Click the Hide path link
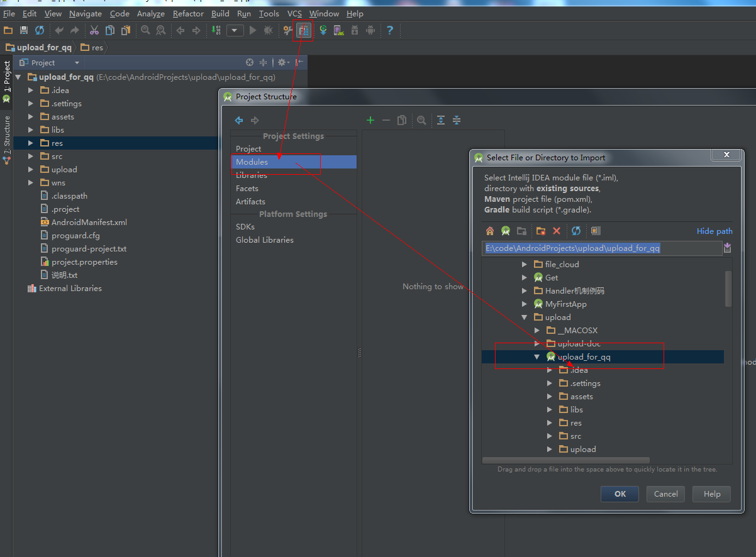The height and width of the screenshot is (557, 756). coord(714,231)
